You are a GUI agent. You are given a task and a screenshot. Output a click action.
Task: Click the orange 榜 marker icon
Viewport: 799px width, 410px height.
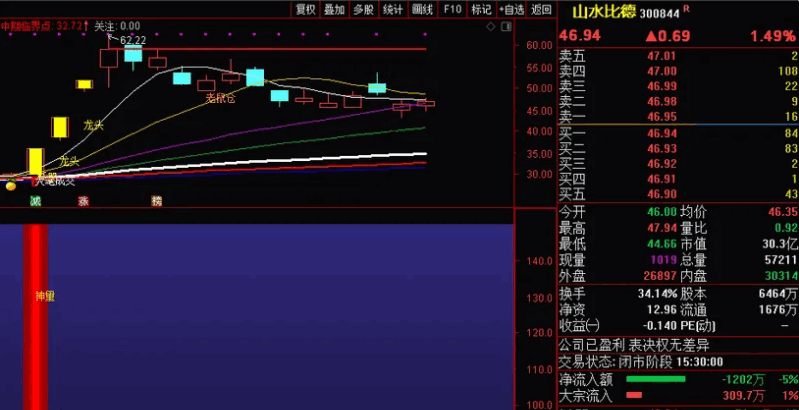(x=156, y=201)
